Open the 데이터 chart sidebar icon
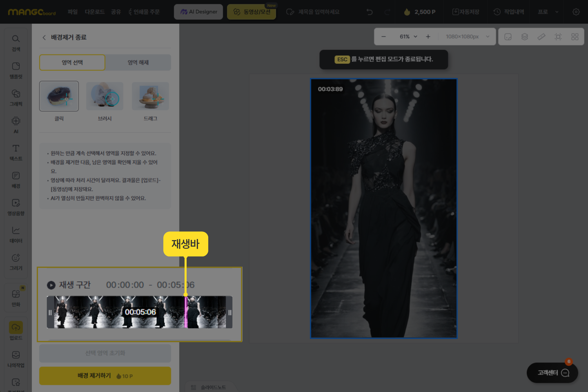Screen dimensions: 588x392 tap(16, 234)
